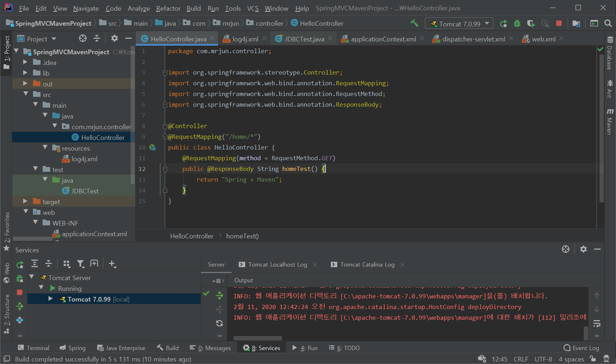616x364 pixels.
Task: Start debugging with the bug icon
Action: pyautogui.click(x=517, y=24)
